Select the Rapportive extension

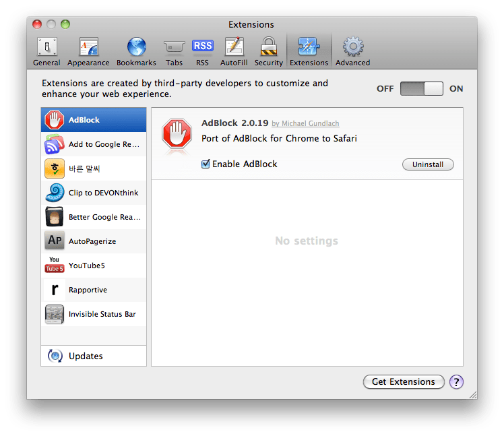94,290
